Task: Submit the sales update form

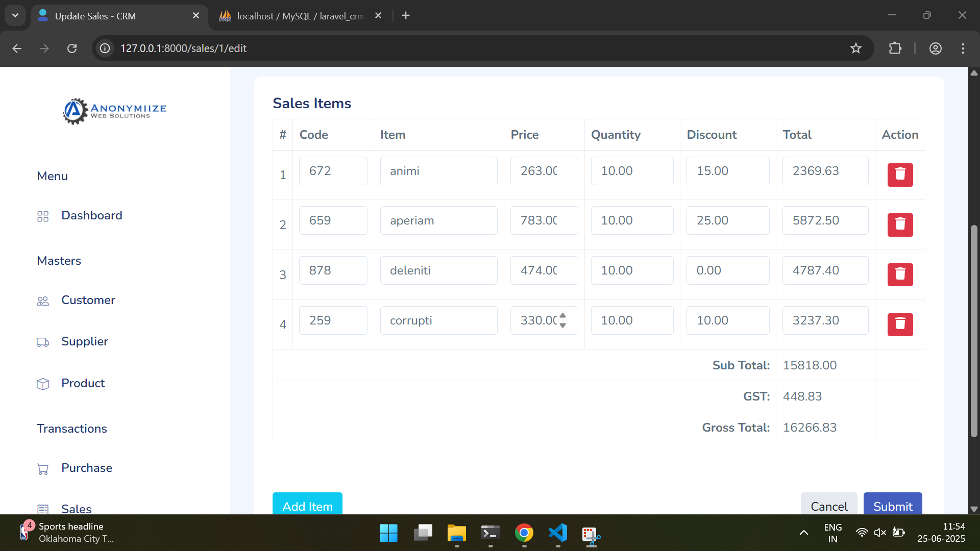Action: (x=893, y=504)
